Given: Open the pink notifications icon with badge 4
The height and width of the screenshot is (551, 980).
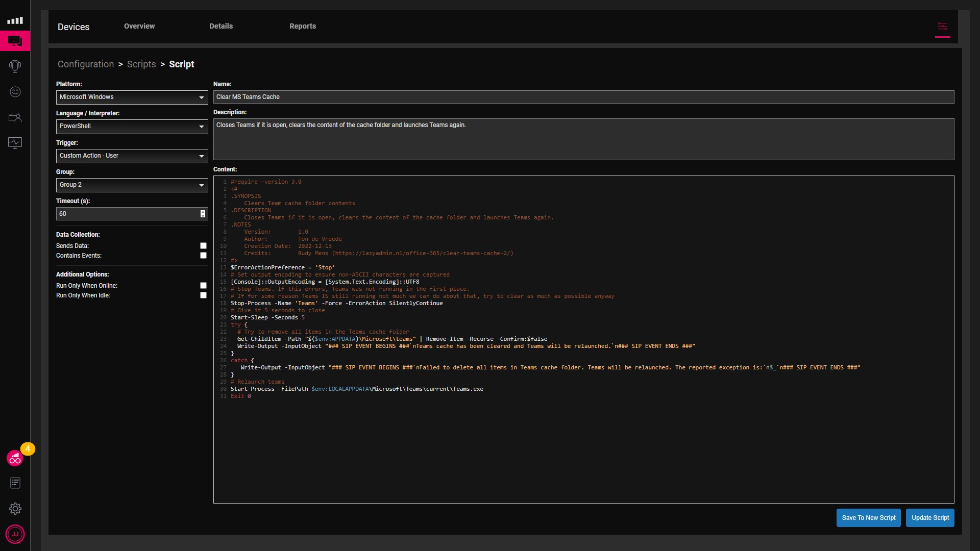Looking at the screenshot, I should (15, 458).
